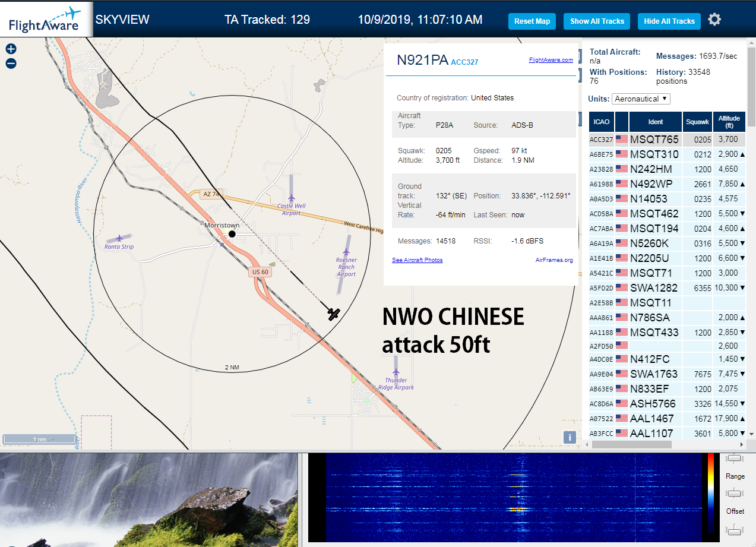Select the ASH5766 aircraft row
Screen dimensions: 756x547
pyautogui.click(x=667, y=404)
